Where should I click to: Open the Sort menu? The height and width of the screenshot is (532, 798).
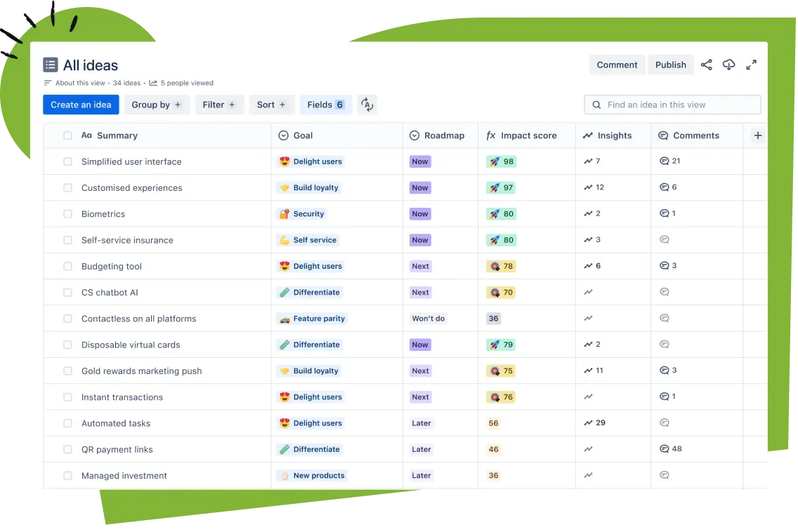pos(271,105)
